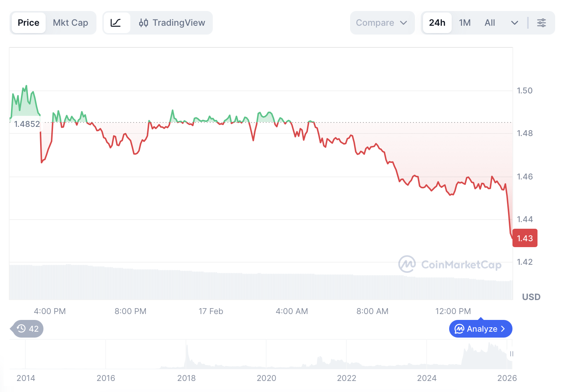Toggle chart to Price view
564x392 pixels.
pyautogui.click(x=28, y=23)
